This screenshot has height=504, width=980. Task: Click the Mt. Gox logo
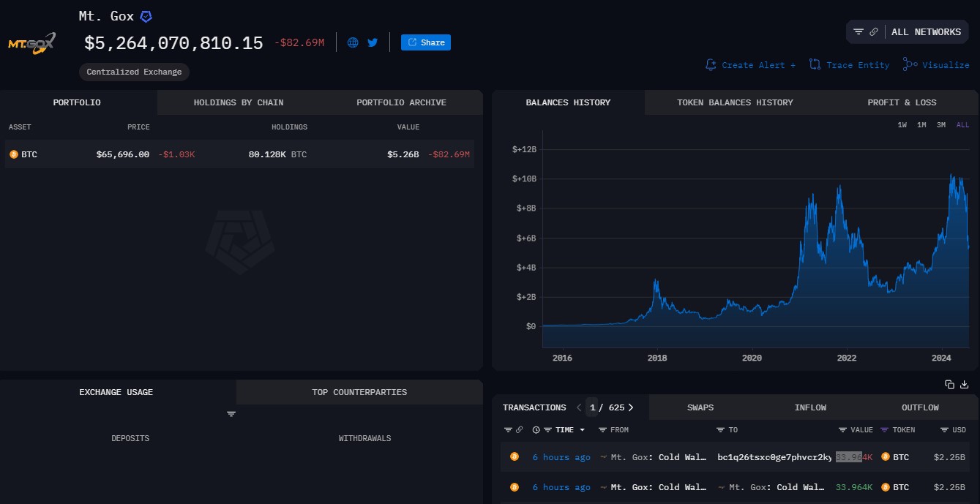(x=31, y=42)
